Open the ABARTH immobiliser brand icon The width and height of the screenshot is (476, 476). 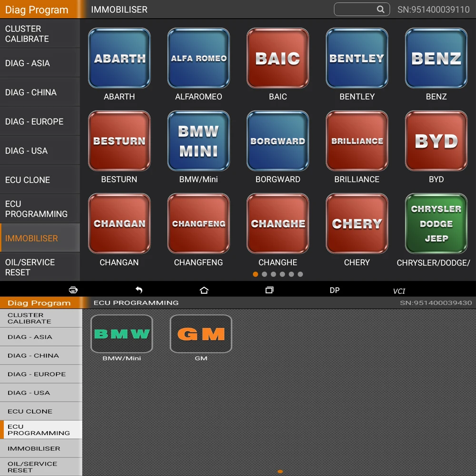pos(119,58)
